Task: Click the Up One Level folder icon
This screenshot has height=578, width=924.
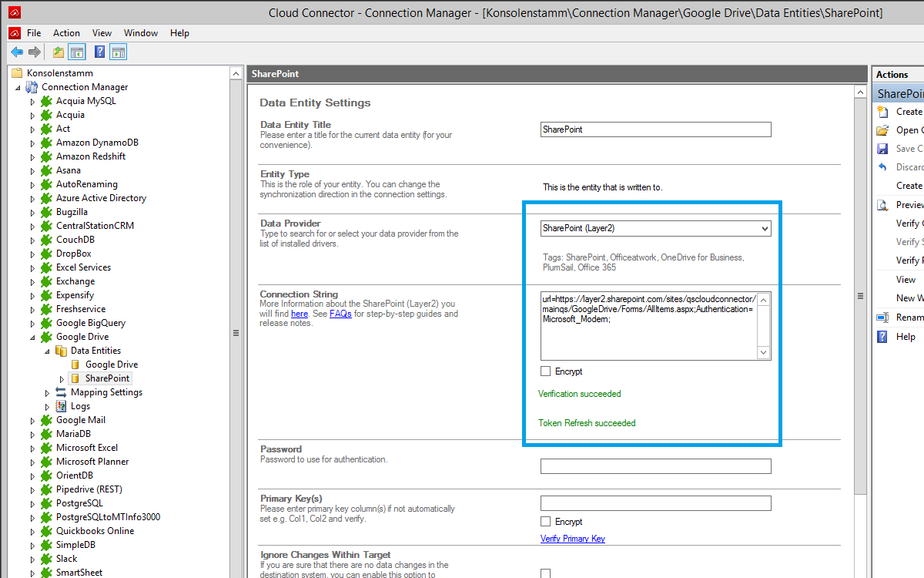Action: click(x=59, y=52)
